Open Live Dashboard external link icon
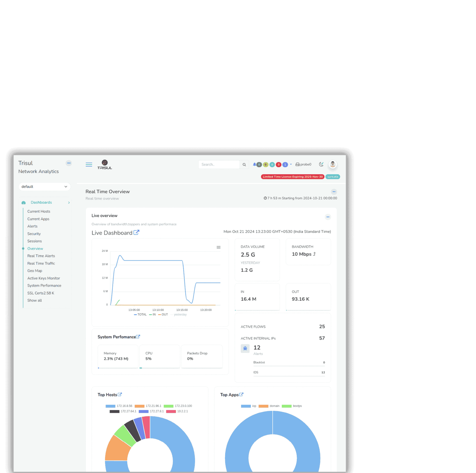 pos(136,232)
